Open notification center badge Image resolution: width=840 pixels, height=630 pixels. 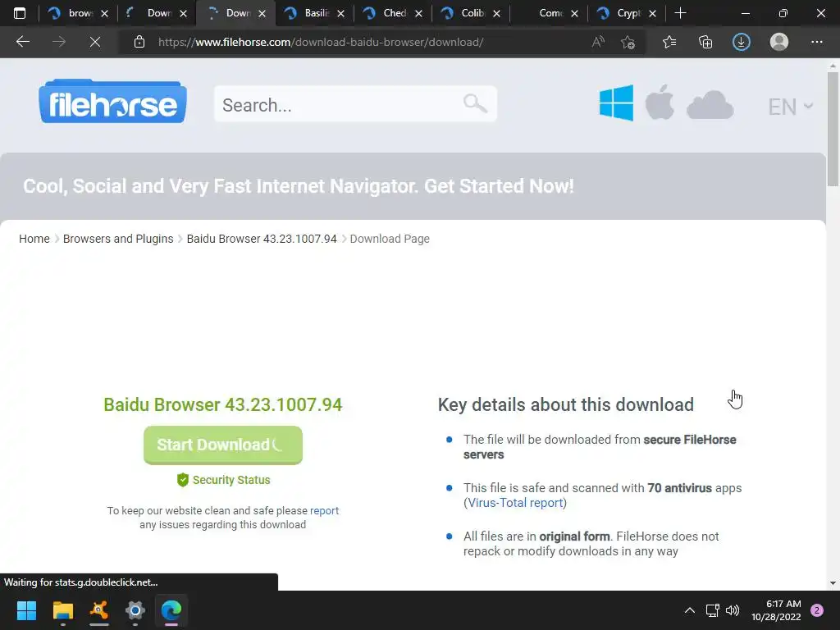click(817, 610)
